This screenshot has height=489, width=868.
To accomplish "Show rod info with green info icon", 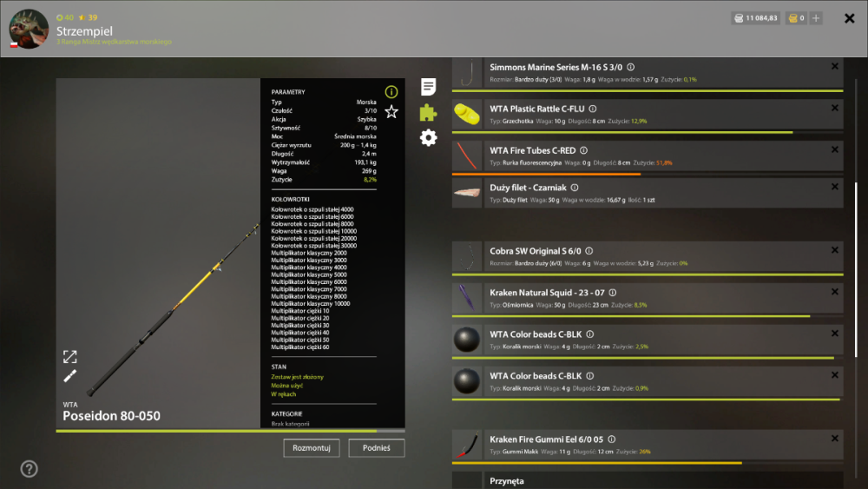I will click(x=391, y=92).
